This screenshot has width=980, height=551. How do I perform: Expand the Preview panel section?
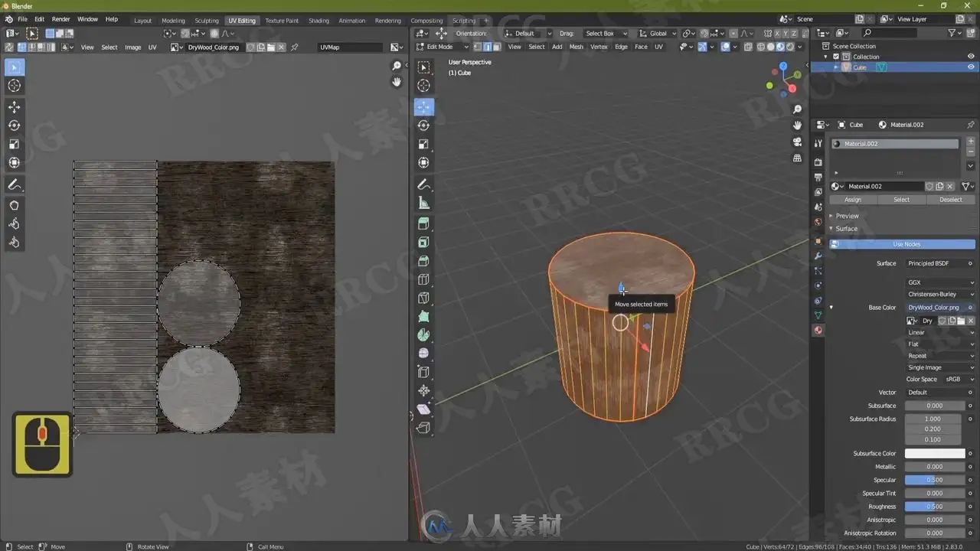[x=847, y=216]
